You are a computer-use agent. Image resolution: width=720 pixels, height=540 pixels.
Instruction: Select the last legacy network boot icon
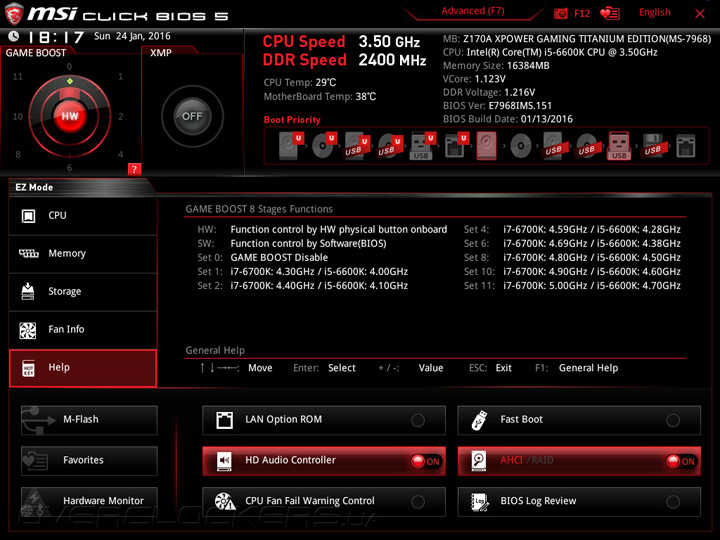point(686,146)
